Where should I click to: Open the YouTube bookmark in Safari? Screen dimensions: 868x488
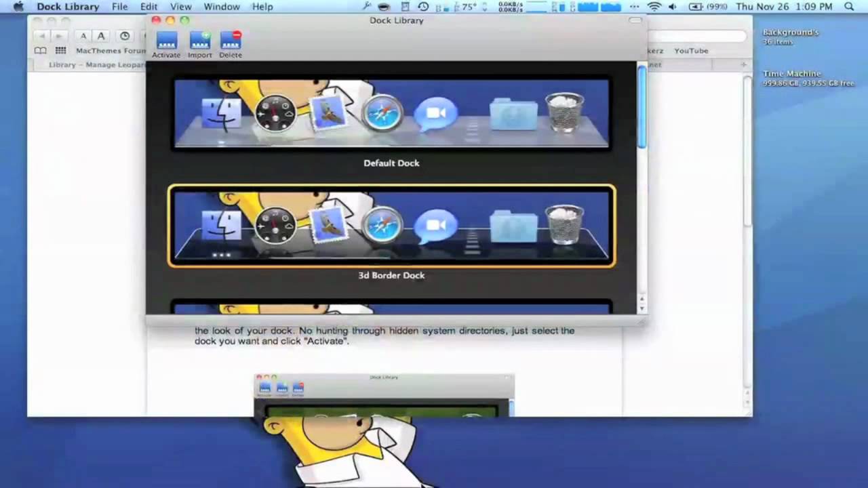tap(691, 51)
